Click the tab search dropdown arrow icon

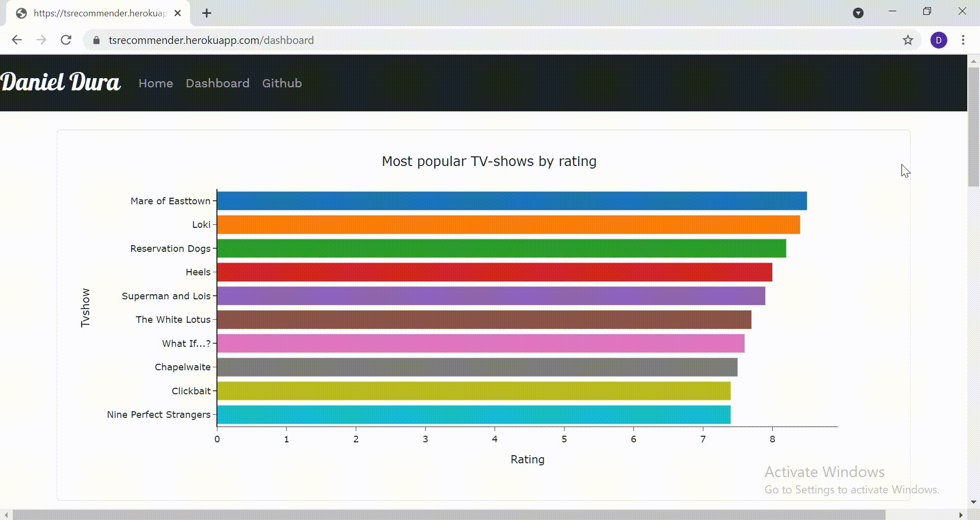click(x=858, y=13)
